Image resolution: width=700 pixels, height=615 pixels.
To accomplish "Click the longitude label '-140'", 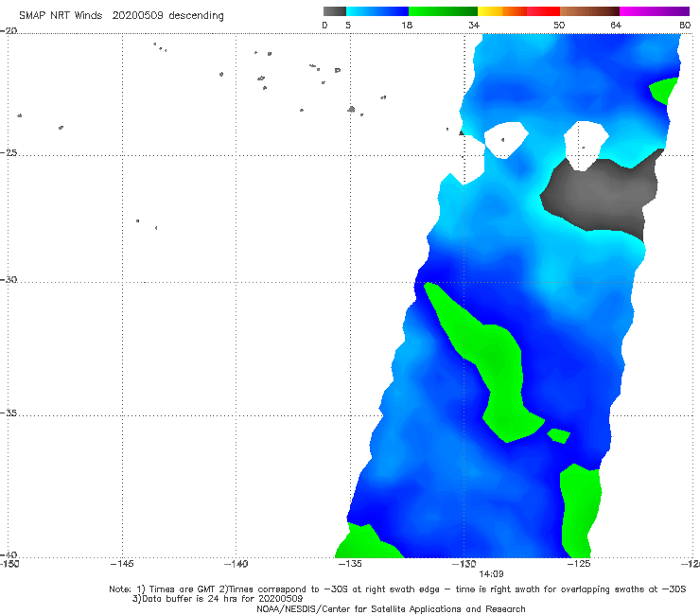I will pyautogui.click(x=236, y=564).
